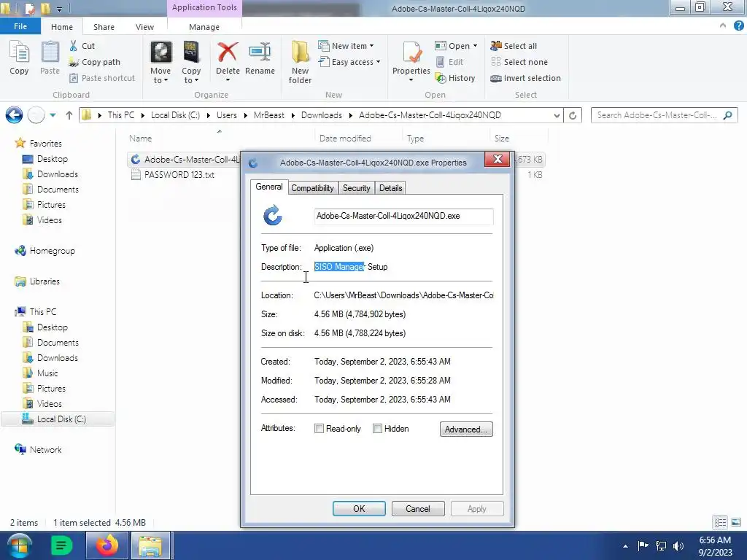The width and height of the screenshot is (747, 560).
Task: Select Cut in Clipboard group
Action: [x=82, y=46]
